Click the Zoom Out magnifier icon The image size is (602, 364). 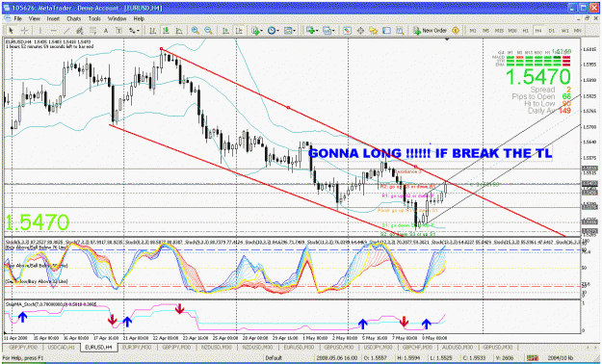tap(208, 31)
